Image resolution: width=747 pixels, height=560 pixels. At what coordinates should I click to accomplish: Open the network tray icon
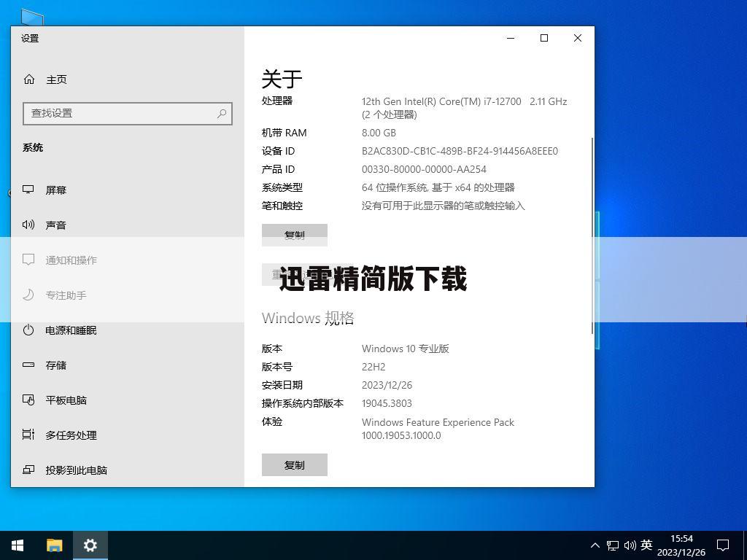point(613,545)
